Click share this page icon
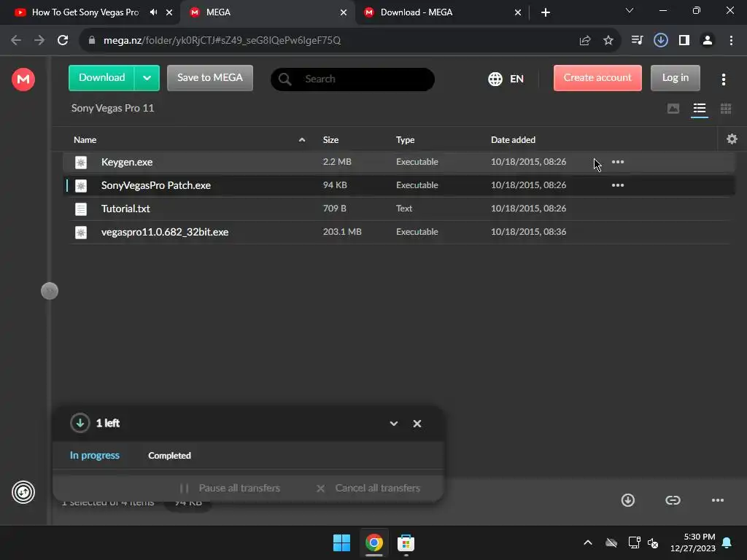Viewport: 747px width, 560px height. click(584, 41)
